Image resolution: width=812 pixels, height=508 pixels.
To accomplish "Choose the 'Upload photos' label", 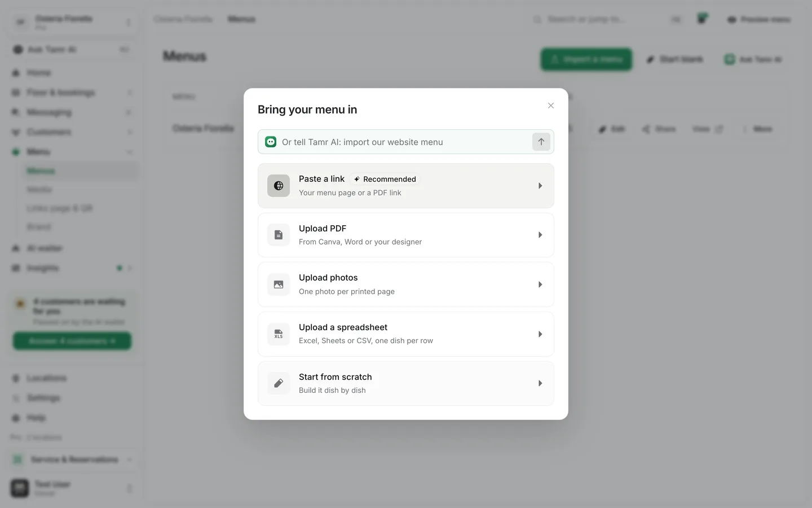I will (328, 278).
